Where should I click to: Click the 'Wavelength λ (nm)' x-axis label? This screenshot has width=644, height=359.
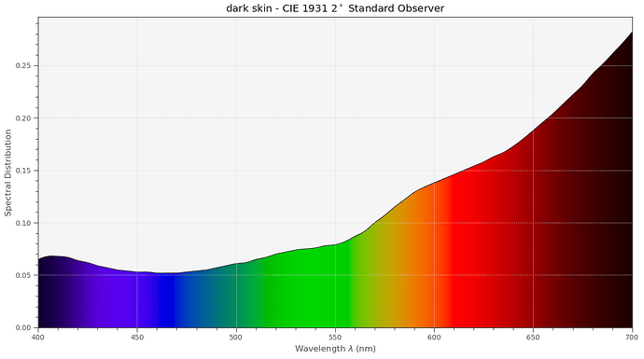pos(335,349)
